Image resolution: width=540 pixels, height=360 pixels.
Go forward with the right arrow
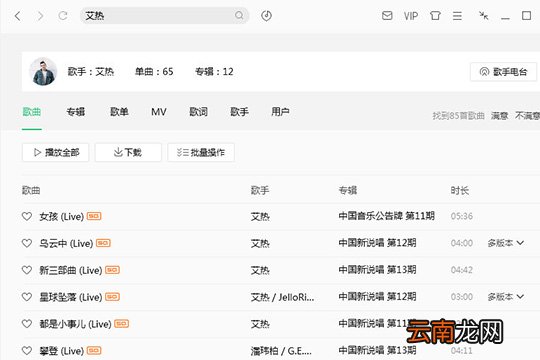(x=40, y=16)
